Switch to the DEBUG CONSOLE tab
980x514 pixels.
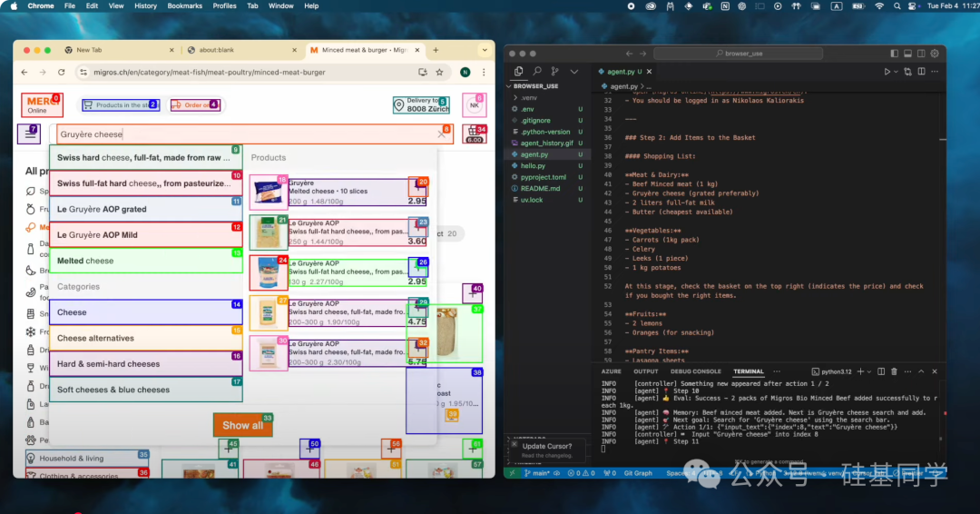pyautogui.click(x=696, y=371)
